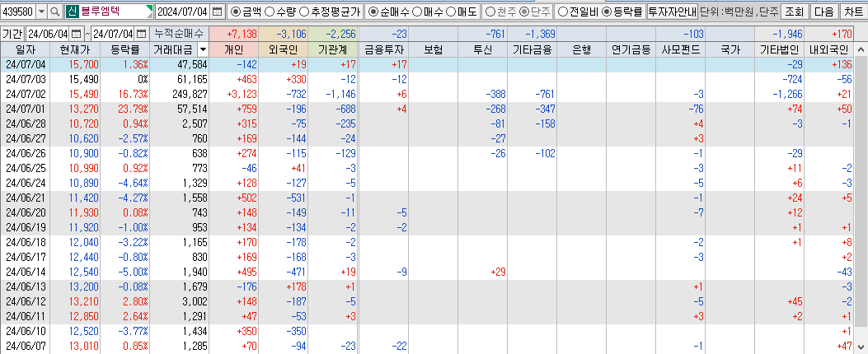
Task: Select the 금액 radio button
Action: click(x=235, y=11)
